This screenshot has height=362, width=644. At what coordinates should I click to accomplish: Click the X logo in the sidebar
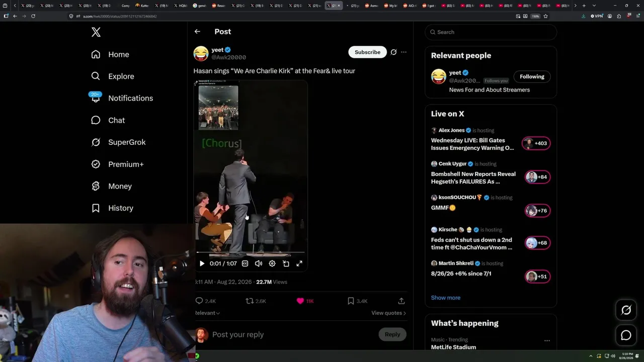click(x=96, y=32)
